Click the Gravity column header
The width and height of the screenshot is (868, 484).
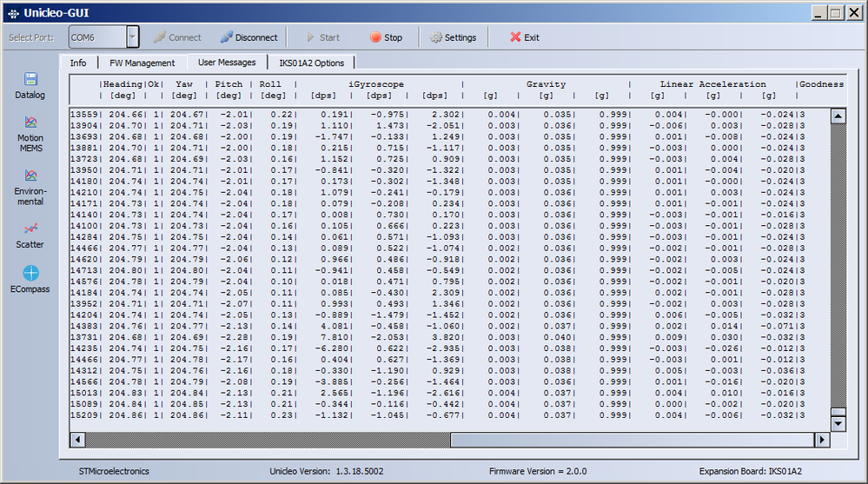point(546,84)
